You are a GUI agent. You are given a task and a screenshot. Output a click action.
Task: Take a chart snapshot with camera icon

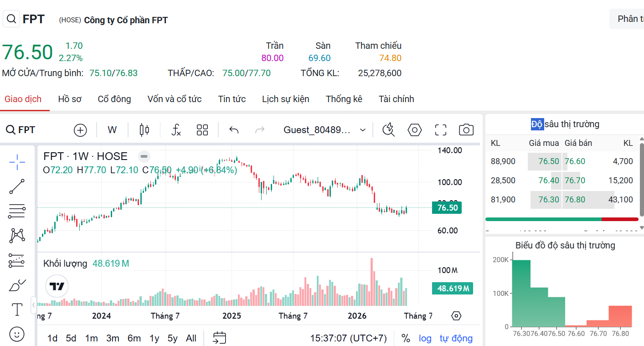[466, 130]
